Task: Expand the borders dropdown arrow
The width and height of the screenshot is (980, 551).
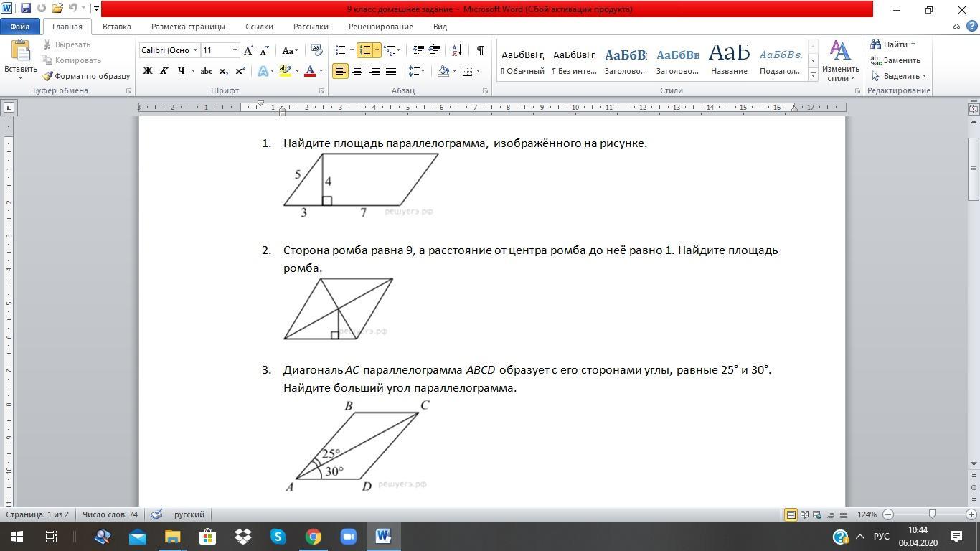Action: coord(478,71)
